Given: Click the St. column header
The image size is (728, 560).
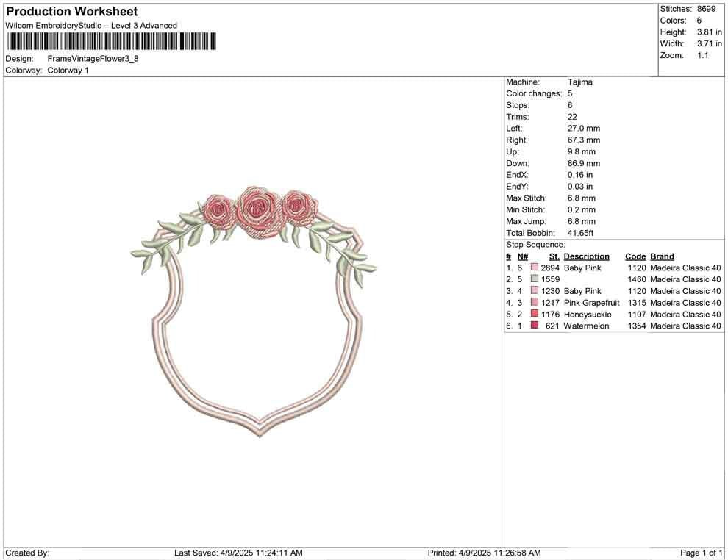Looking at the screenshot, I should (x=553, y=256).
